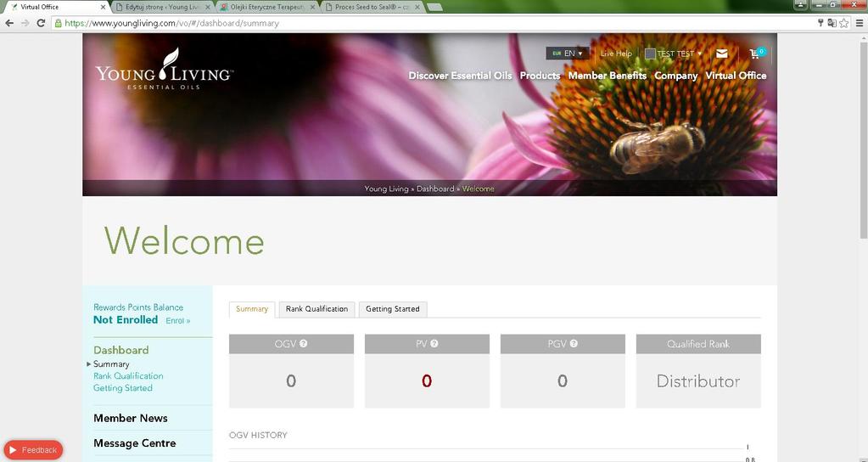Open Discover Essential Oils menu
Screen dimensions: 868x462
(x=460, y=76)
